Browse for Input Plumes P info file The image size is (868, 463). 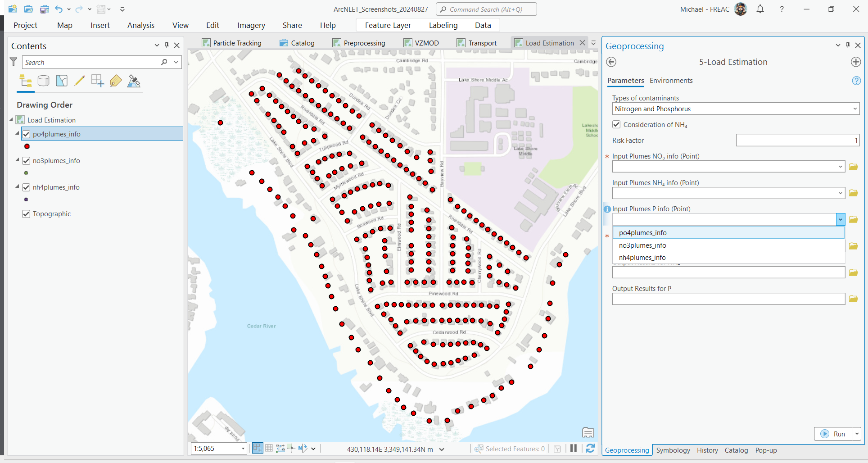pyautogui.click(x=853, y=219)
